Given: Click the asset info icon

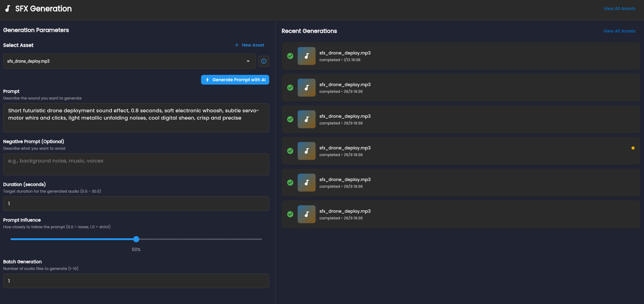Looking at the screenshot, I should [264, 61].
